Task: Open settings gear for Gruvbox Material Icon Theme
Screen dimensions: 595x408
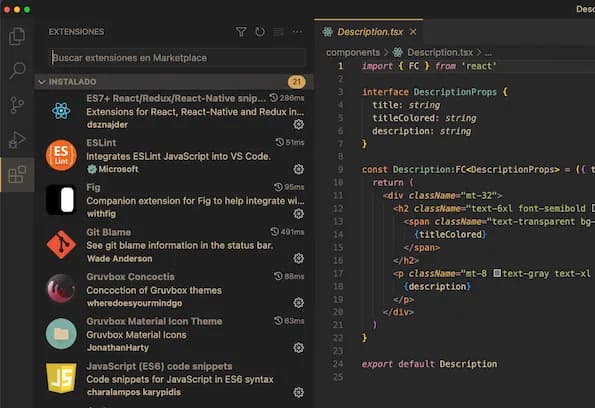Action: [299, 348]
